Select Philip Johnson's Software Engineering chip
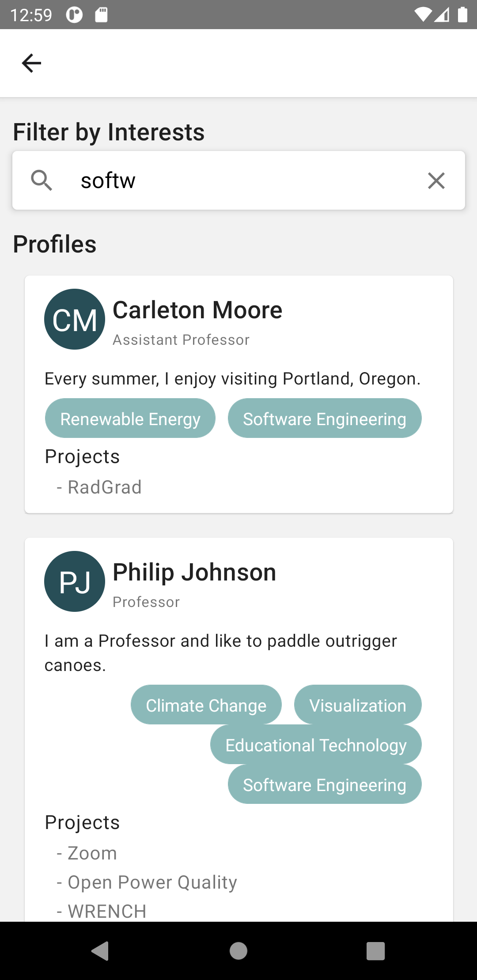Screen dimensions: 477x980 tap(325, 784)
